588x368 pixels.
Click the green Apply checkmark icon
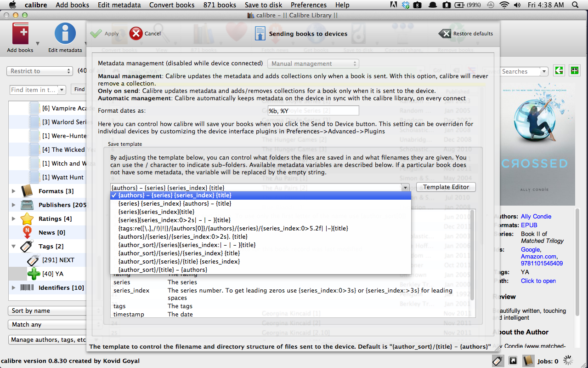pyautogui.click(x=96, y=34)
